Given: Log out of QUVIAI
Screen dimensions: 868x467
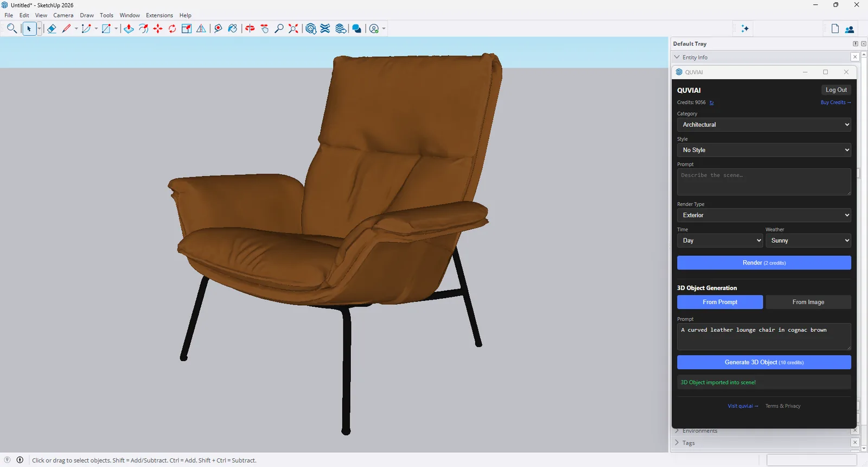Looking at the screenshot, I should point(836,90).
